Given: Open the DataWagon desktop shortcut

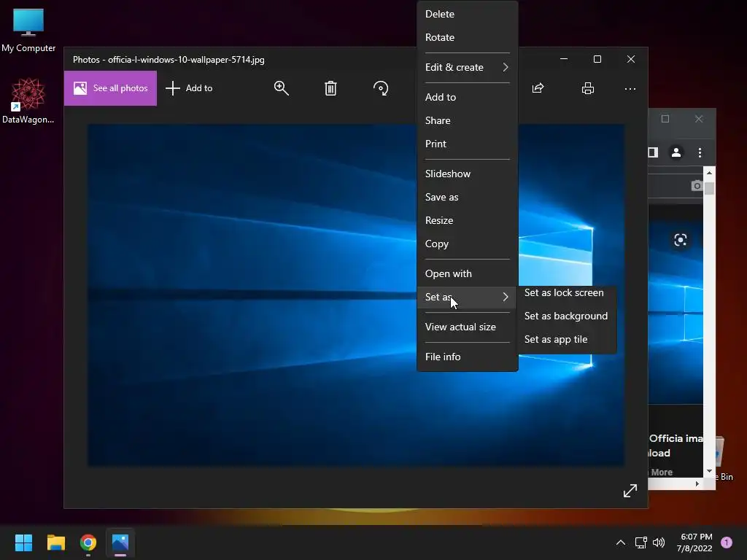Looking at the screenshot, I should [x=28, y=101].
